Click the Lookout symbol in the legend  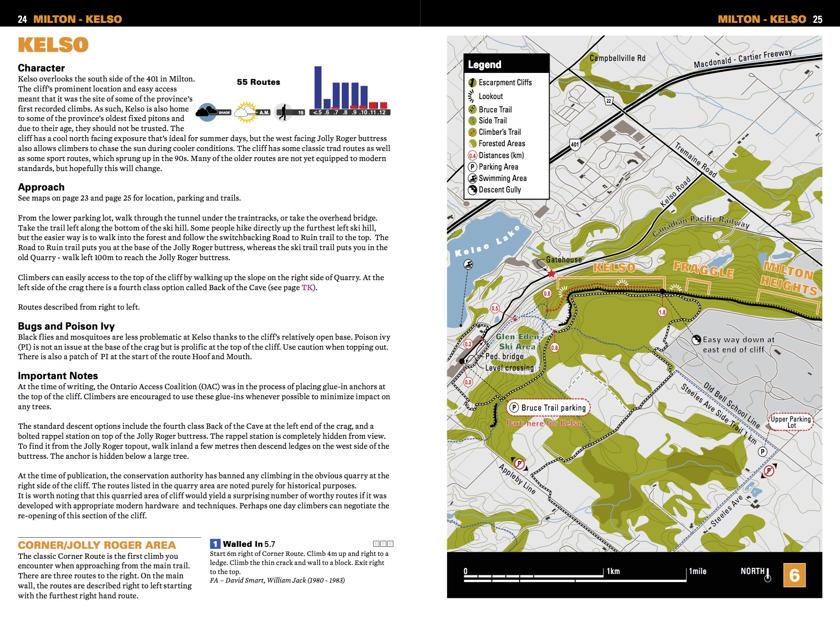(471, 96)
